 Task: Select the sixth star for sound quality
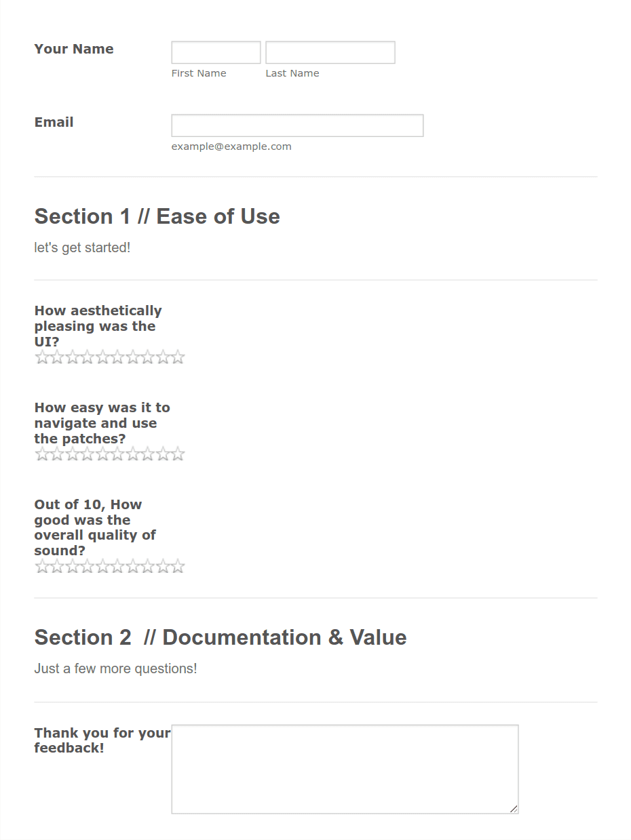[x=117, y=566]
